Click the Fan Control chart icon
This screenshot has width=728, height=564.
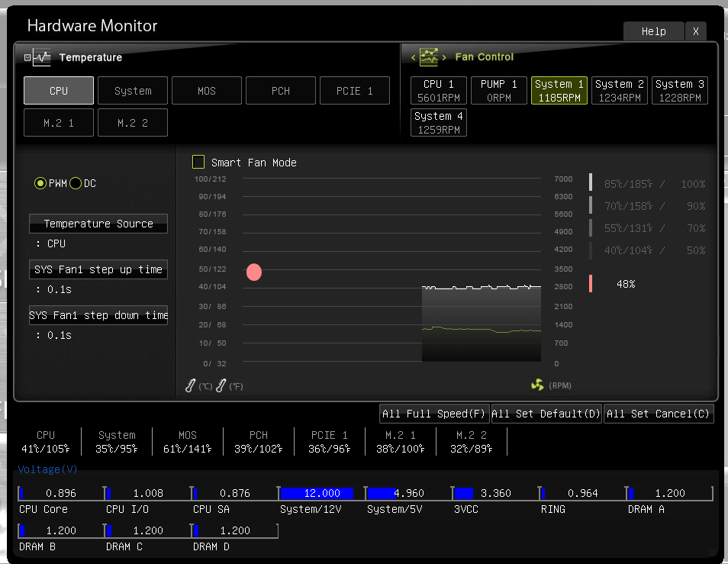[429, 56]
